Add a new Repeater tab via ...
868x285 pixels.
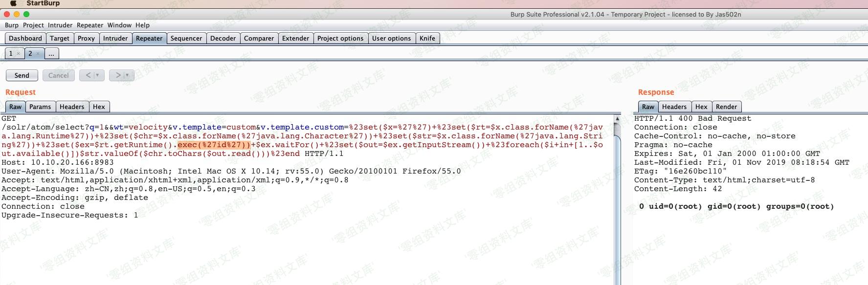pos(51,53)
